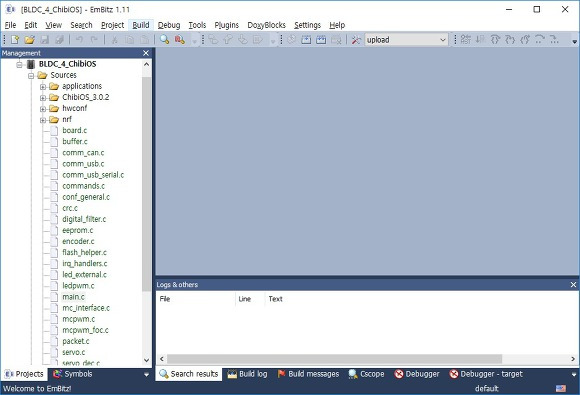Select board.c in the project tree
The image size is (580, 395).
click(74, 130)
